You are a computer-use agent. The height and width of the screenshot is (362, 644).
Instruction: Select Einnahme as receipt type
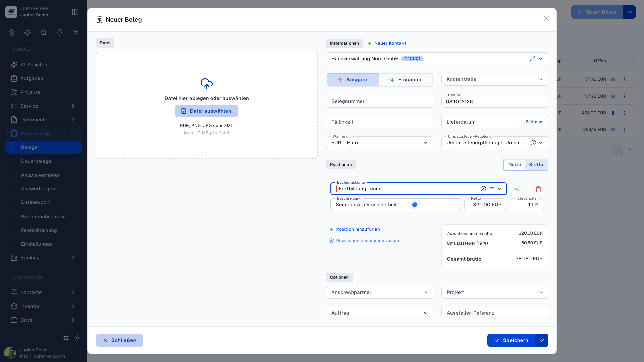point(406,80)
